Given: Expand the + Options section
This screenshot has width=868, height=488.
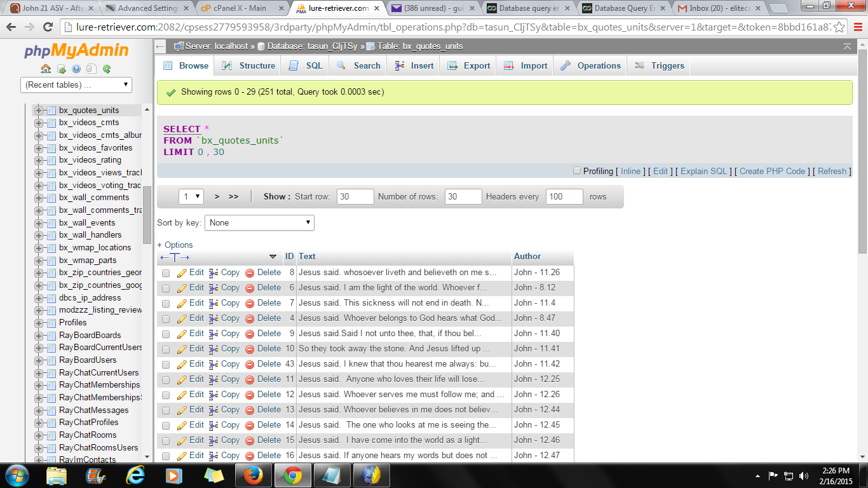Looking at the screenshot, I should click(175, 245).
